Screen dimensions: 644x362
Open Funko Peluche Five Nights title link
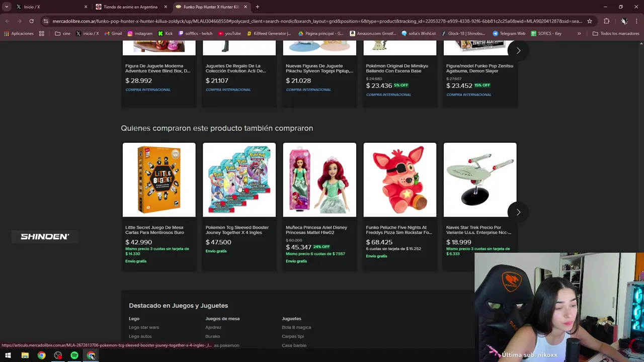pyautogui.click(x=399, y=230)
